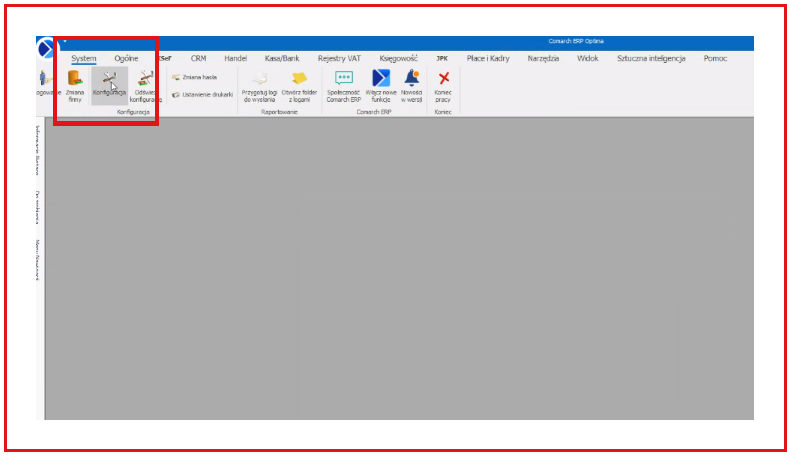Open quick access arrow in title bar
The height and width of the screenshot is (456, 790).
pyautogui.click(x=64, y=41)
